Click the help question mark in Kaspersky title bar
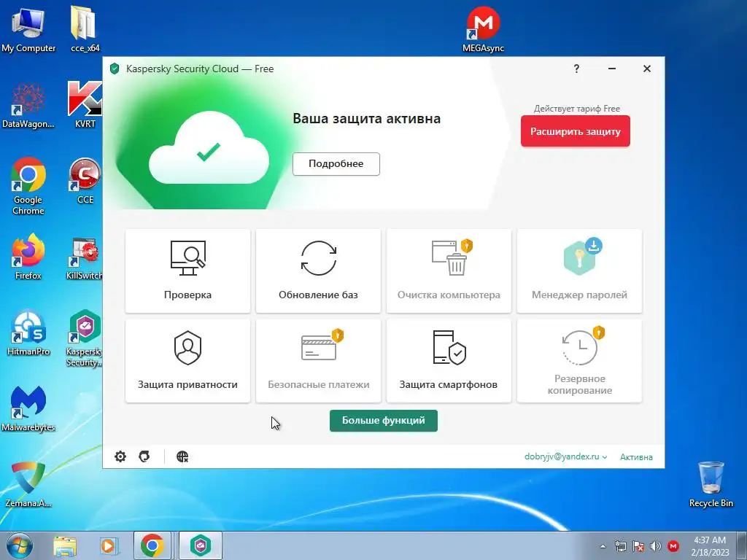747x560 pixels. (x=576, y=69)
